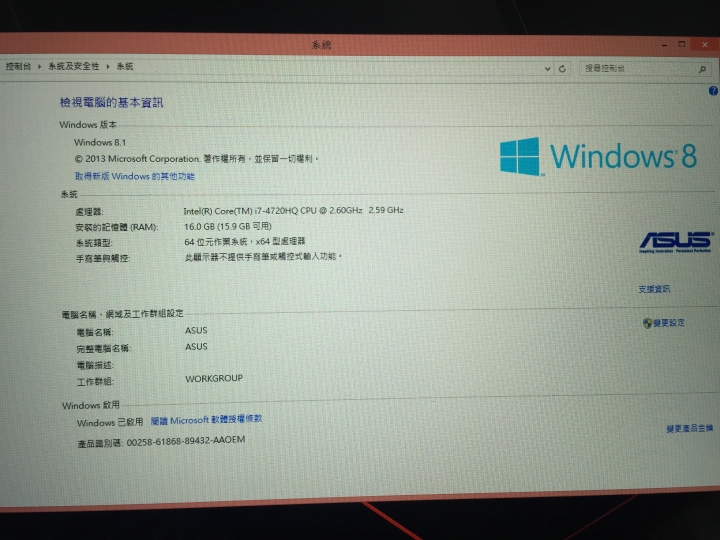The image size is (720, 540).
Task: Click the 64 位元作業系統 system type value
Action: pyautogui.click(x=245, y=242)
